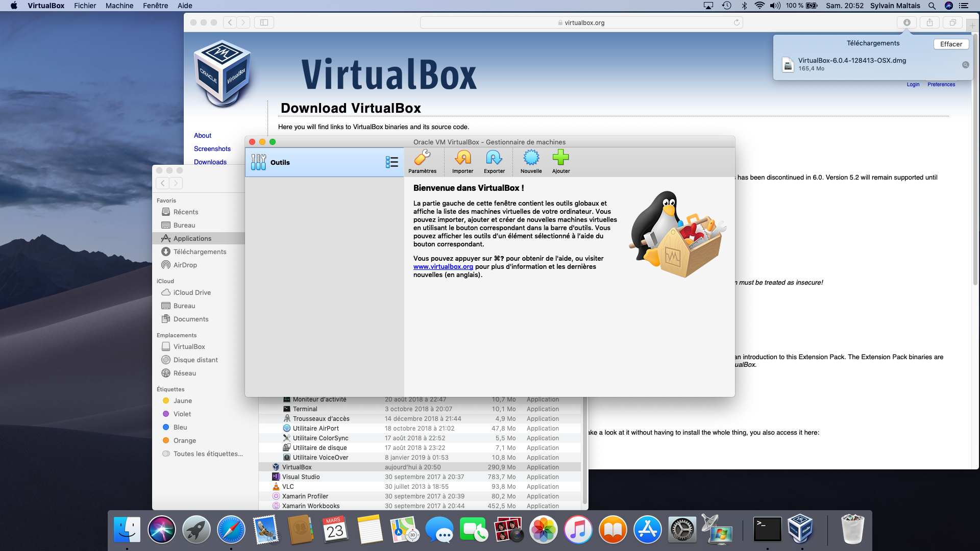980x551 pixels.
Task: Reveal downloaded dmg with magnifier icon
Action: 965,65
